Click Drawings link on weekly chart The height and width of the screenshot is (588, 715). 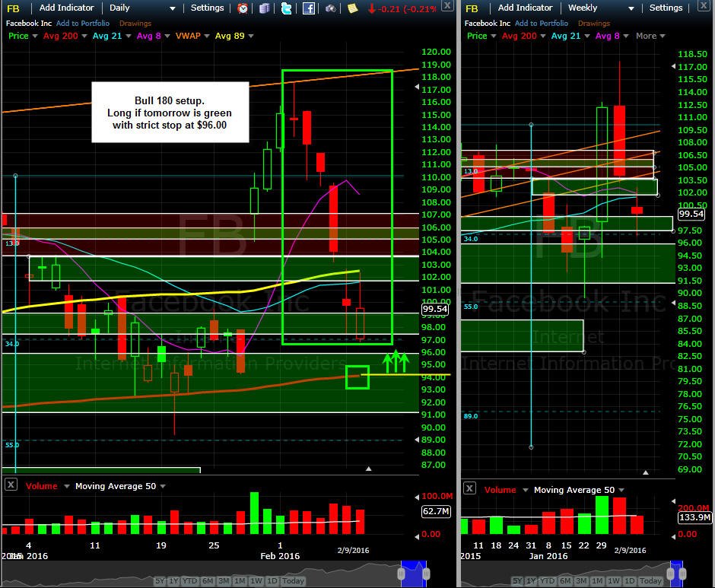click(594, 24)
